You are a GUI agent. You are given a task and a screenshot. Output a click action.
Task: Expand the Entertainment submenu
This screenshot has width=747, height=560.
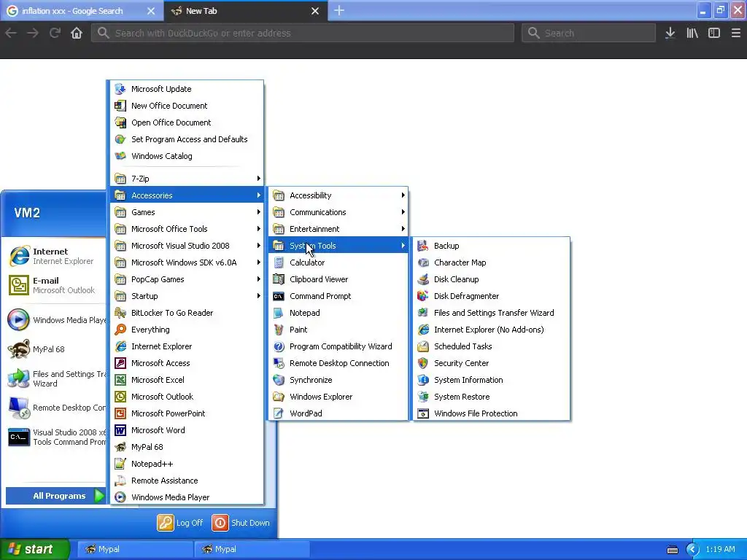[338, 229]
